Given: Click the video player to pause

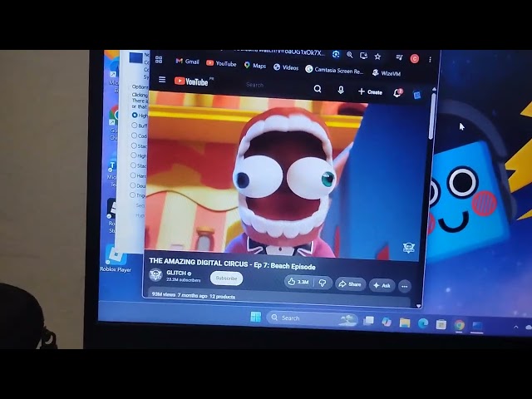Looking at the screenshot, I should pos(285,175).
